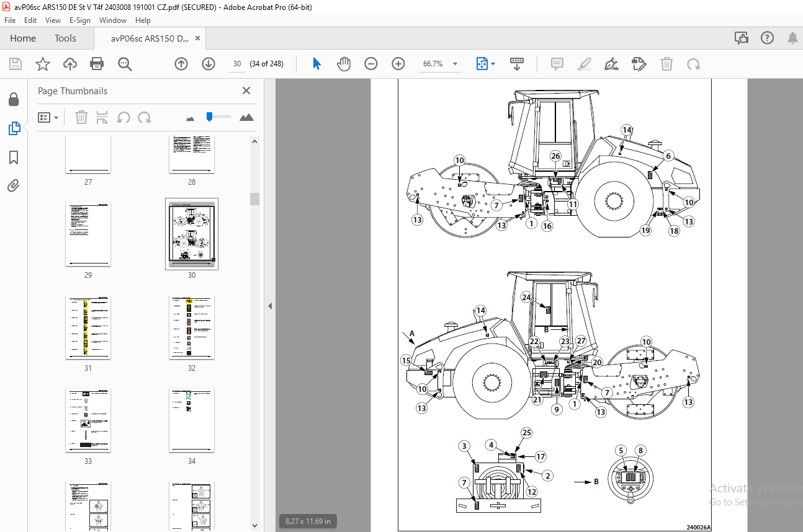This screenshot has width=803, height=532.
Task: Open the File menu
Action: point(10,20)
